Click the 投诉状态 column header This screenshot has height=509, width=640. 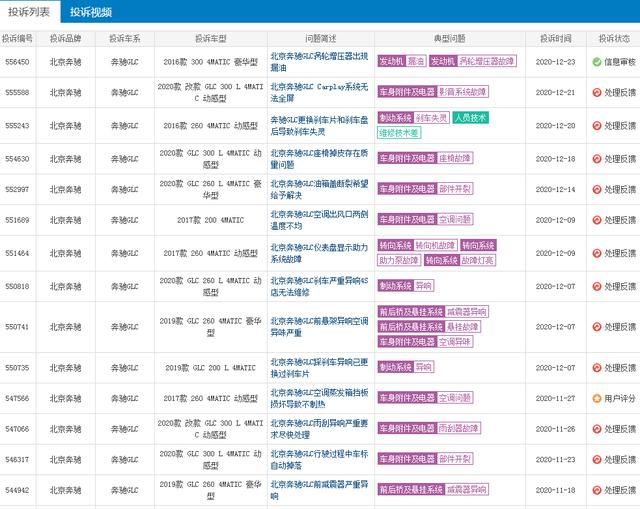pyautogui.click(x=614, y=39)
